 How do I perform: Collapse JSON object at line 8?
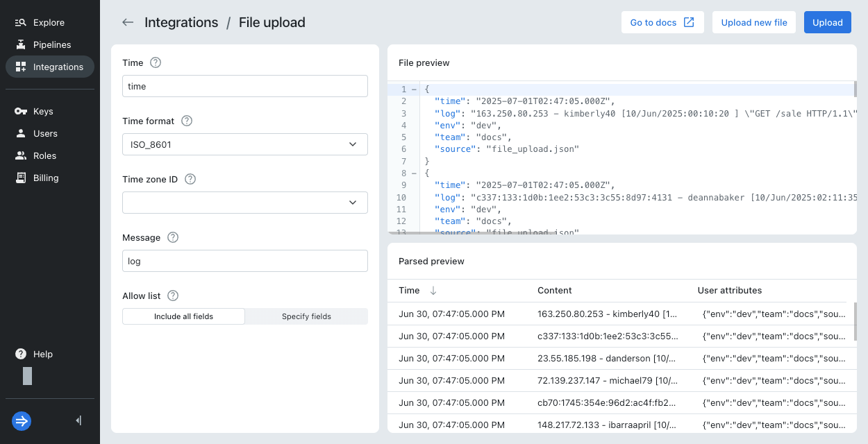(415, 173)
